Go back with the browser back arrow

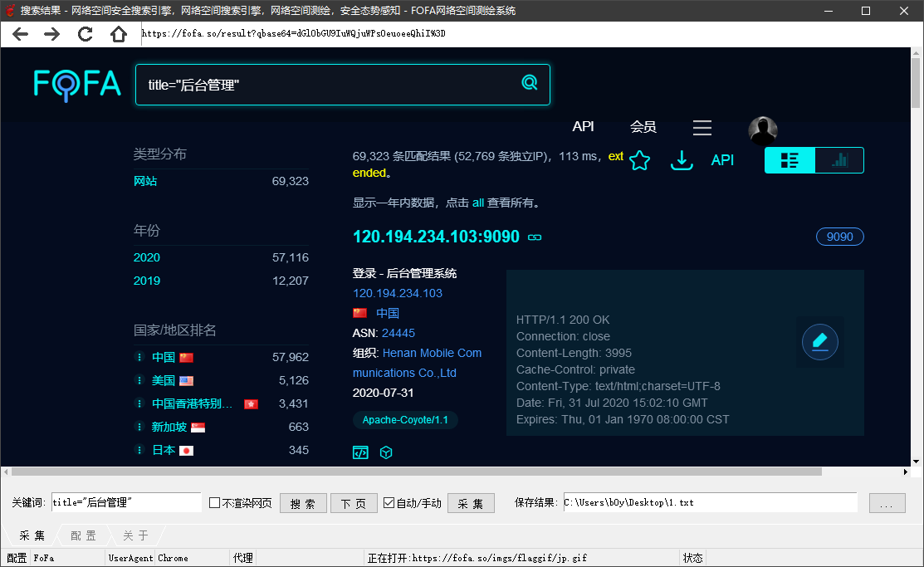pyautogui.click(x=20, y=34)
